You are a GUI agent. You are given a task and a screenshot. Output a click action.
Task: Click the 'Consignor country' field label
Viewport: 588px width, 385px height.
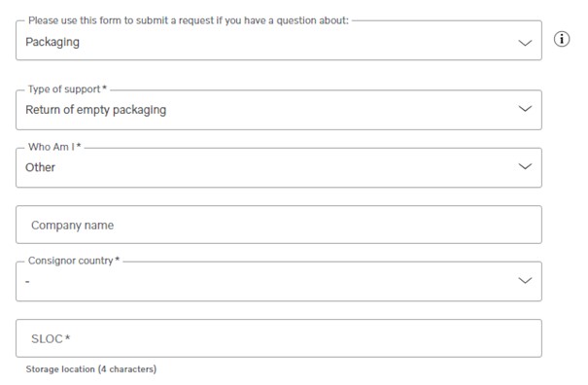click(x=71, y=261)
